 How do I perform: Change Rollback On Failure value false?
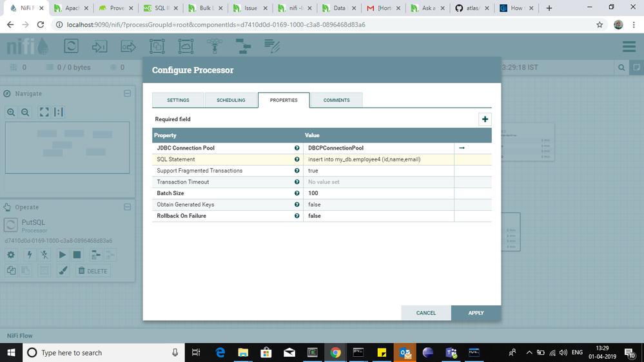(378, 216)
